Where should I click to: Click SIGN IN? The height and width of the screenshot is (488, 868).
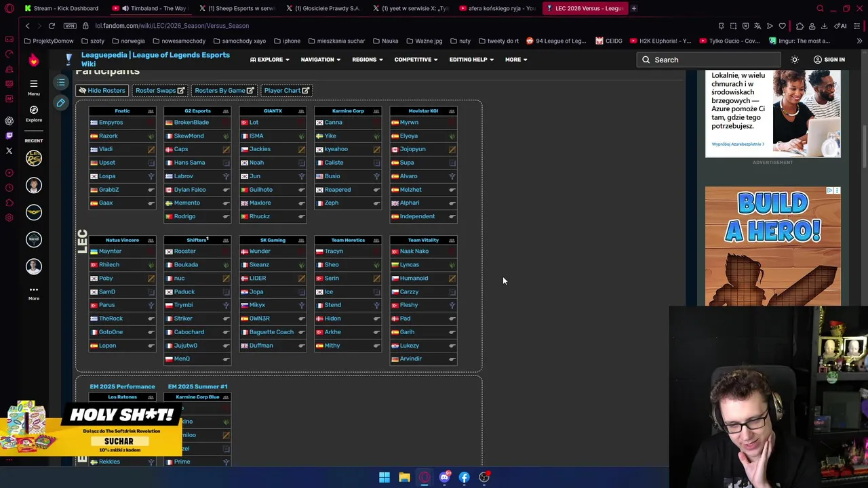tap(829, 60)
